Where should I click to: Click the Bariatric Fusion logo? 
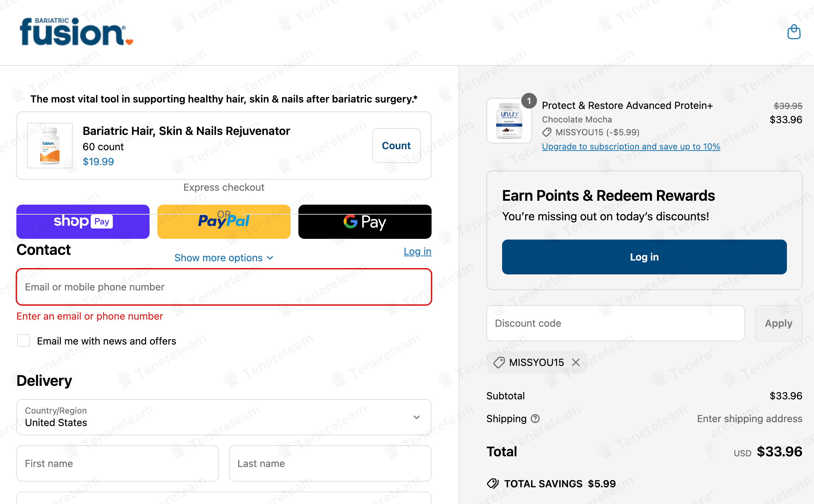76,32
